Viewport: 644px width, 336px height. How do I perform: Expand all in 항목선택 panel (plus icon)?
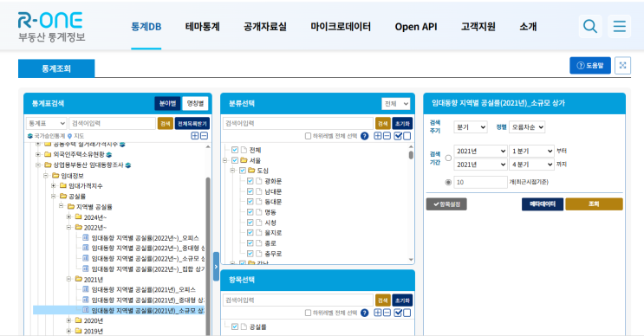tap(378, 313)
